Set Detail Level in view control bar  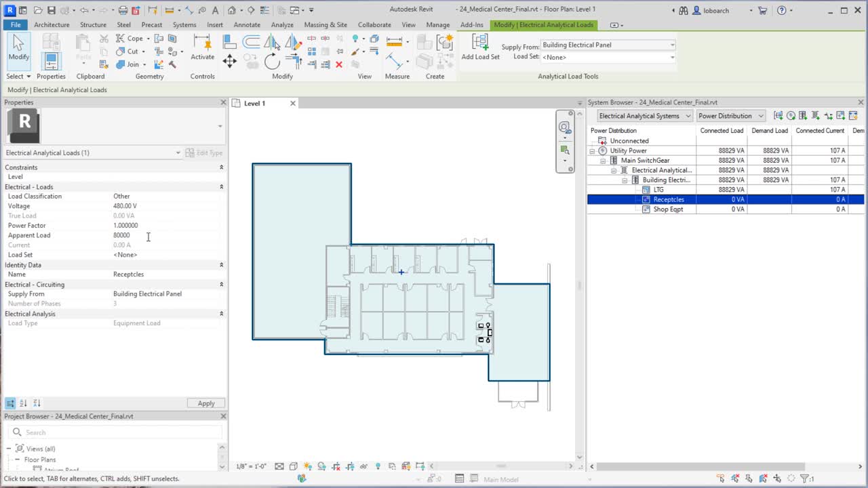[x=279, y=466]
